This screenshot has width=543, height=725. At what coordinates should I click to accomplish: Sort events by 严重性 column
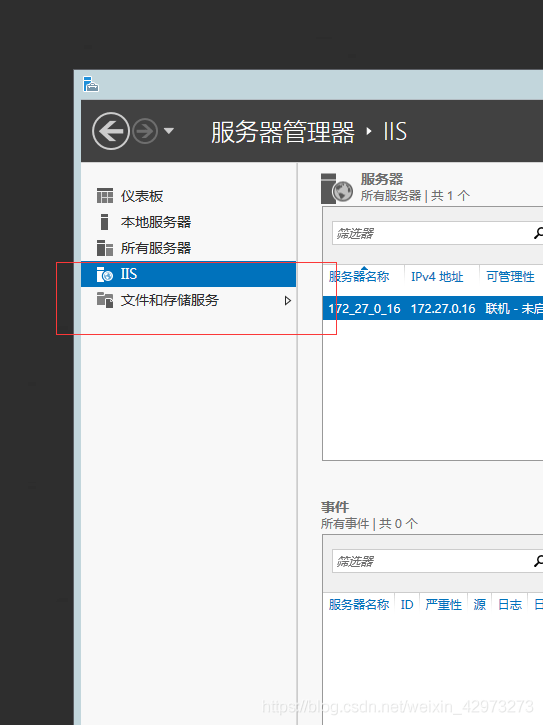click(x=444, y=604)
